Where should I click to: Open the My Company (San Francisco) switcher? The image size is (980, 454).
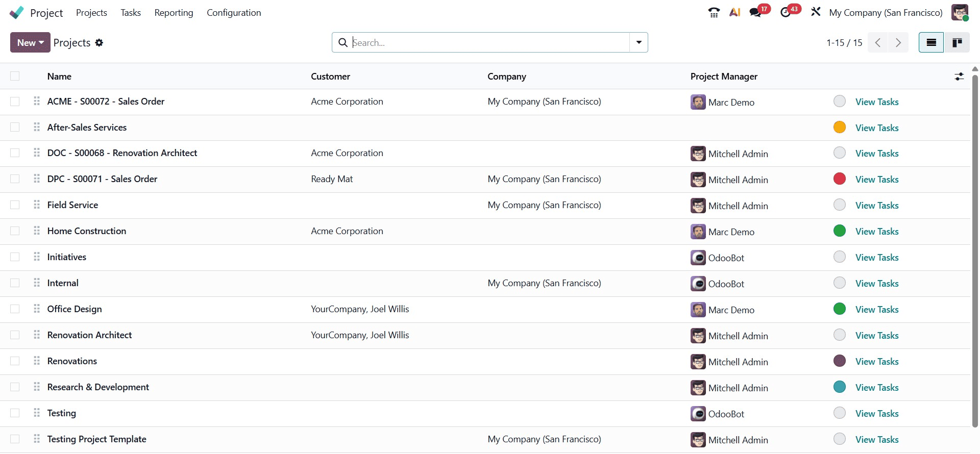[886, 13]
